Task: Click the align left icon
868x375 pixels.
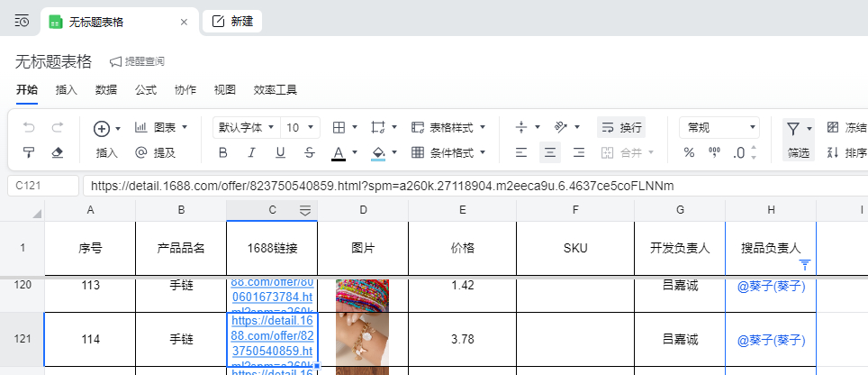Action: coord(520,152)
